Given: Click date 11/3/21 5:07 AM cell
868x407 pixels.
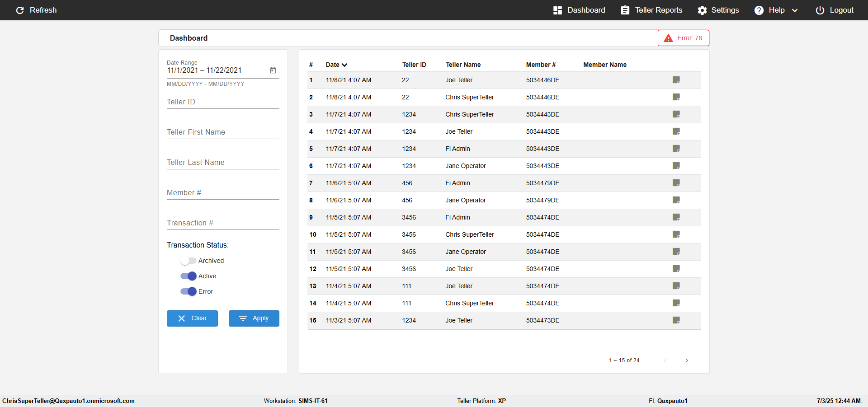Looking at the screenshot, I should (349, 320).
